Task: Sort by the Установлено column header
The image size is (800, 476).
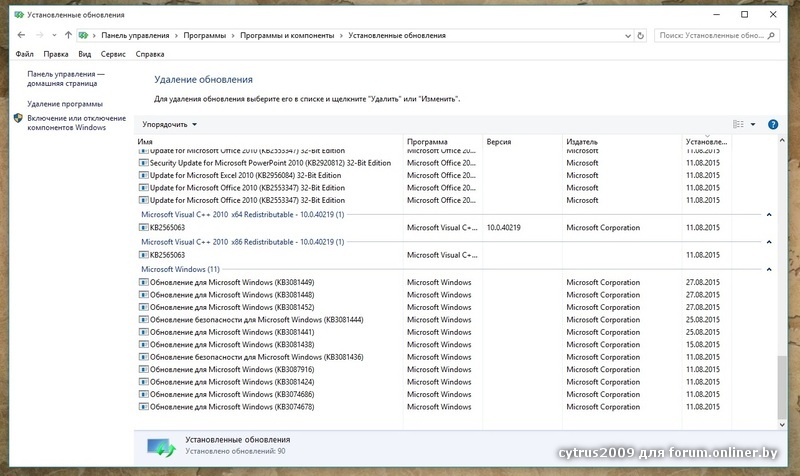Action: (707, 141)
